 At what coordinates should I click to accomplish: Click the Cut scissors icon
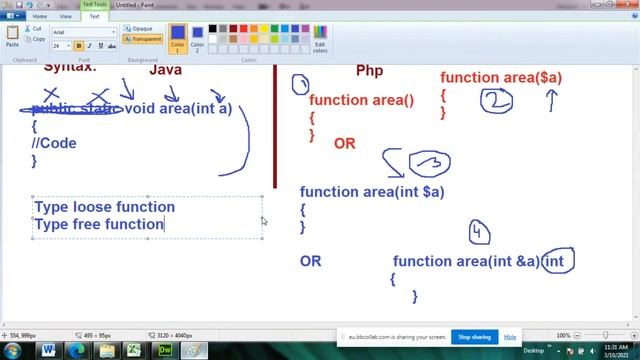[x=27, y=29]
